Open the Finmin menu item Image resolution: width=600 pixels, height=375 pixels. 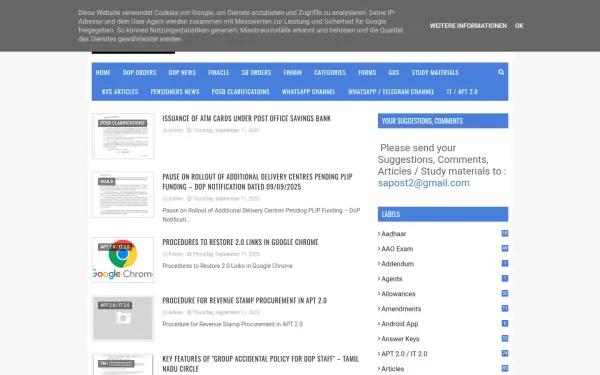(x=293, y=72)
